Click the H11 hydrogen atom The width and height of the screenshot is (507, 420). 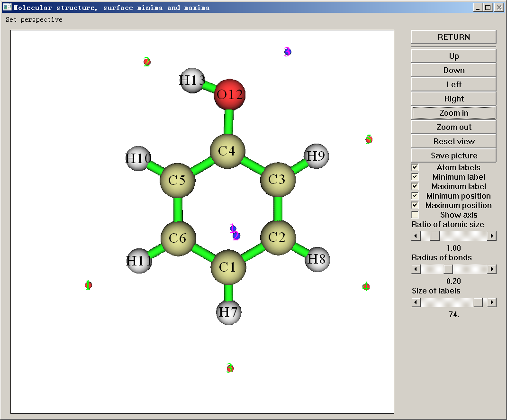(139, 261)
